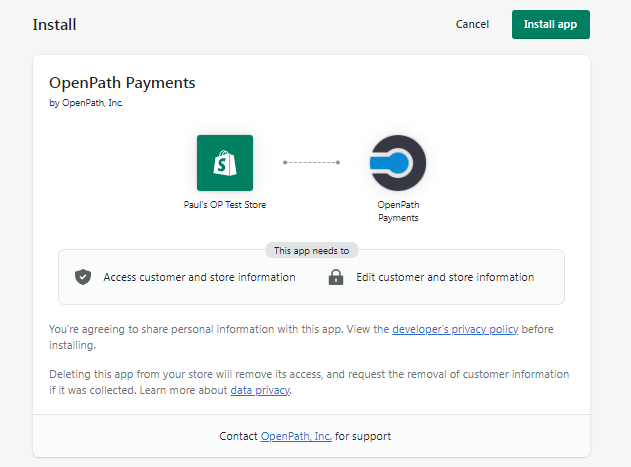The width and height of the screenshot is (631, 467).
Task: Click the OpenPath Payments circular logo
Action: (x=398, y=163)
